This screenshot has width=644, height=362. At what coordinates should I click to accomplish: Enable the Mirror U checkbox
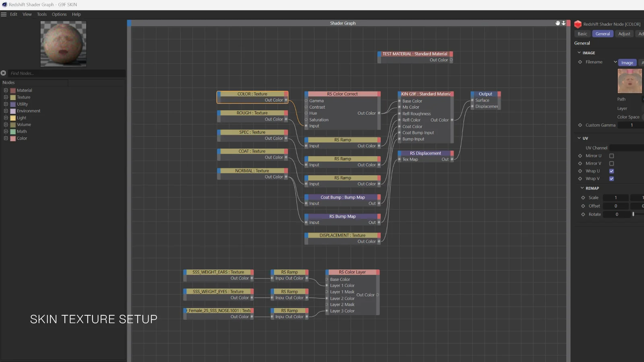coord(611,156)
